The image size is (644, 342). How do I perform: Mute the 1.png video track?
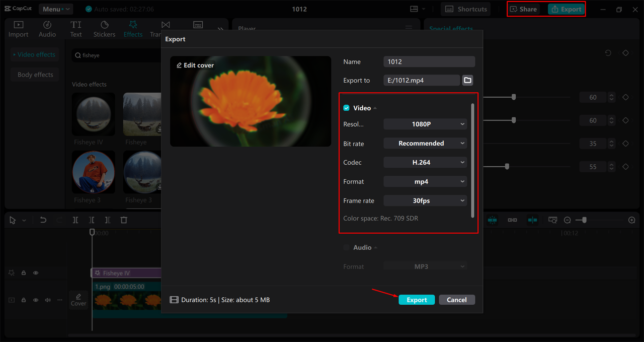click(48, 300)
